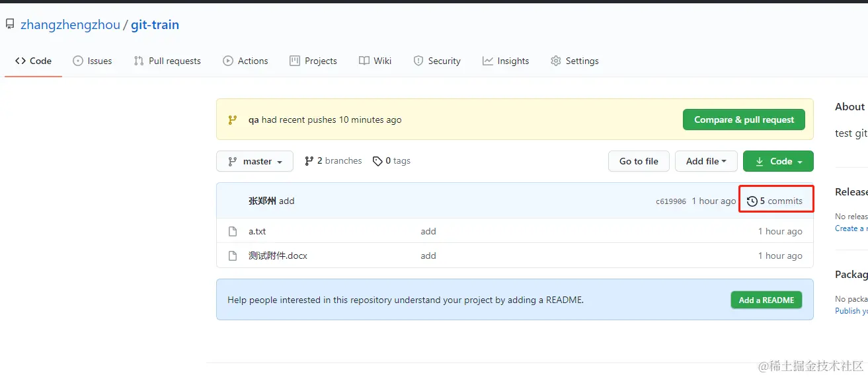Click the 1 hour ago timestamp for a.txt
The image size is (868, 377).
tap(780, 232)
